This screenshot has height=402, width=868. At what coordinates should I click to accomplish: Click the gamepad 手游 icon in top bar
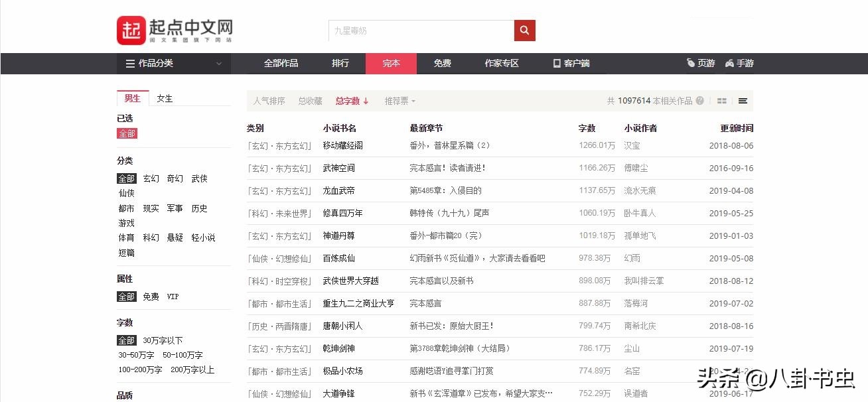[x=729, y=62]
